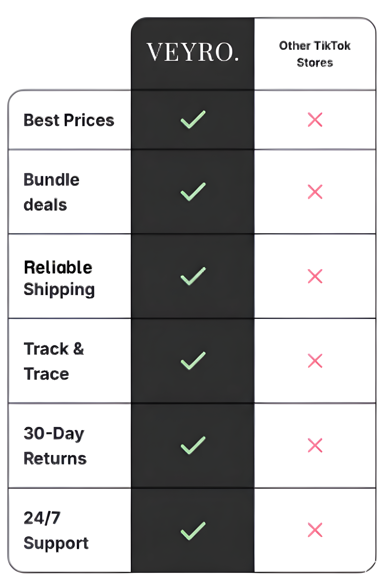This screenshot has height=588, width=392.
Task: Select the Best Prices row label
Action: 69,120
